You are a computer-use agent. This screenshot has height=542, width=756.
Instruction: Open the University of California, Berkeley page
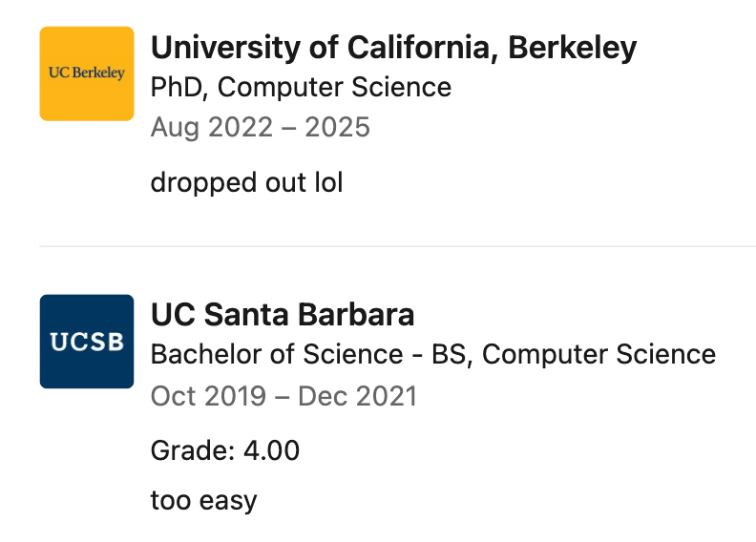393,47
